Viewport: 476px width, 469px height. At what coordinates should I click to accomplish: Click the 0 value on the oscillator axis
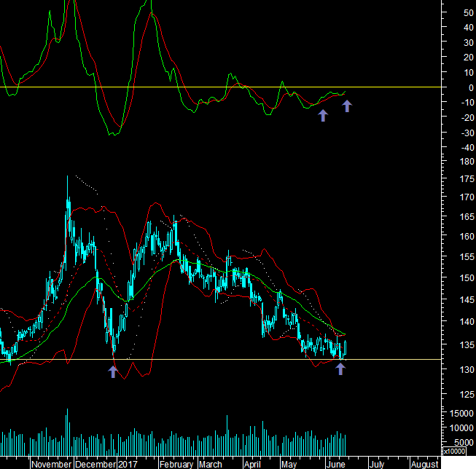pyautogui.click(x=471, y=87)
